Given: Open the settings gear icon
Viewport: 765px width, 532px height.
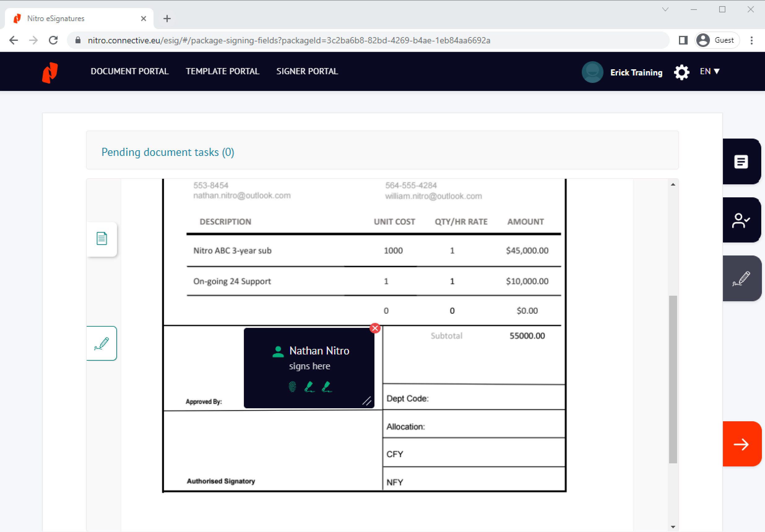Looking at the screenshot, I should coord(681,72).
